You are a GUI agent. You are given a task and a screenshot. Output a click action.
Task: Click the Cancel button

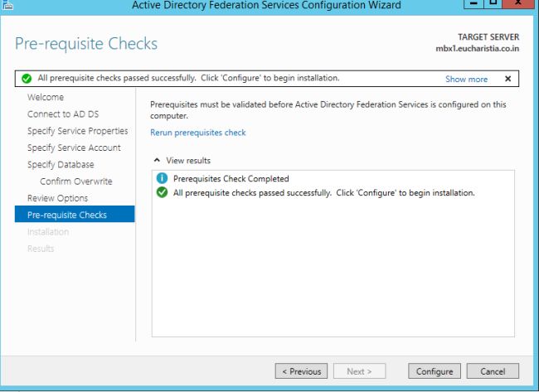coord(493,371)
